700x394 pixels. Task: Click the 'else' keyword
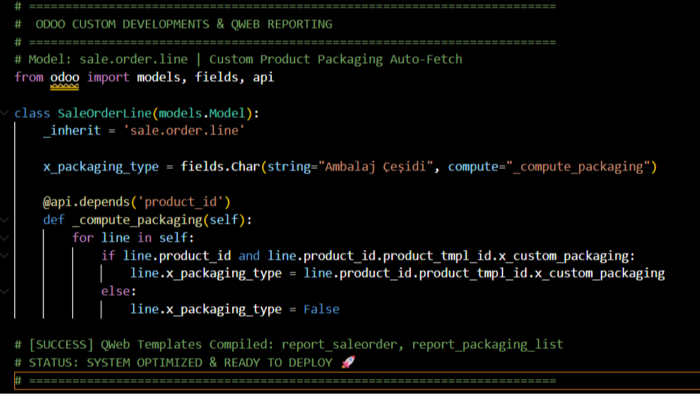(115, 291)
